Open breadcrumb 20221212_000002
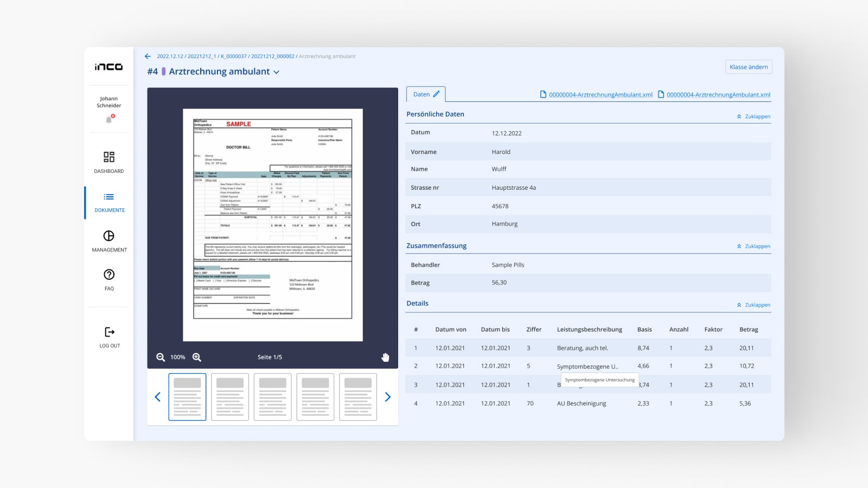This screenshot has width=868, height=488. click(272, 56)
